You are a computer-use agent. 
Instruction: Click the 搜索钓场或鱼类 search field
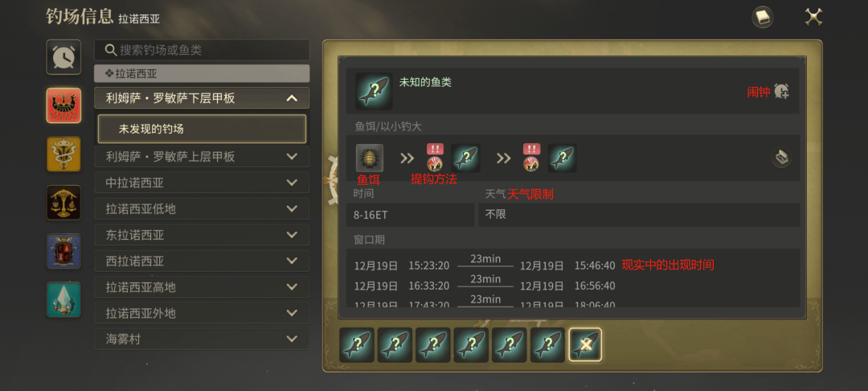coord(202,50)
